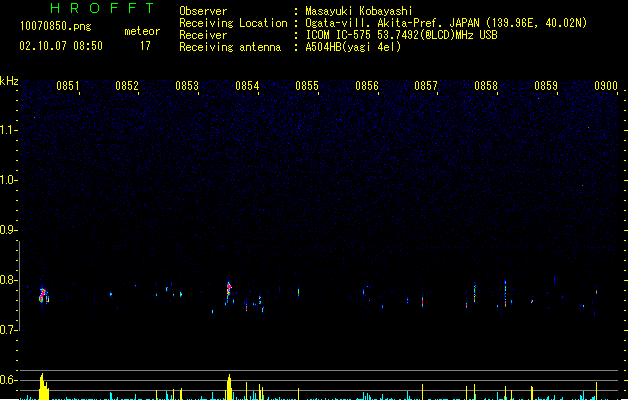Select the file name 10070850.png
This screenshot has height=400, width=629.
click(x=56, y=26)
